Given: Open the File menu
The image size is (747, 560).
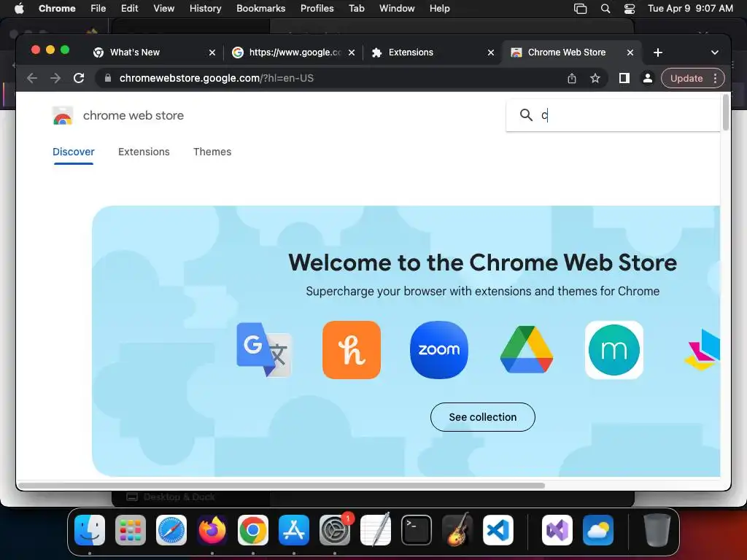Looking at the screenshot, I should point(98,9).
